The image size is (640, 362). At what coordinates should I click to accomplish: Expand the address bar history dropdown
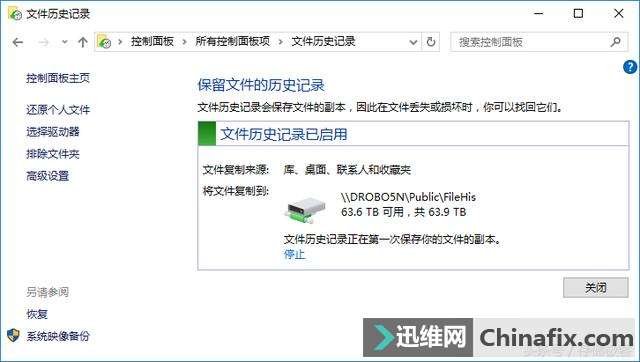(413, 42)
